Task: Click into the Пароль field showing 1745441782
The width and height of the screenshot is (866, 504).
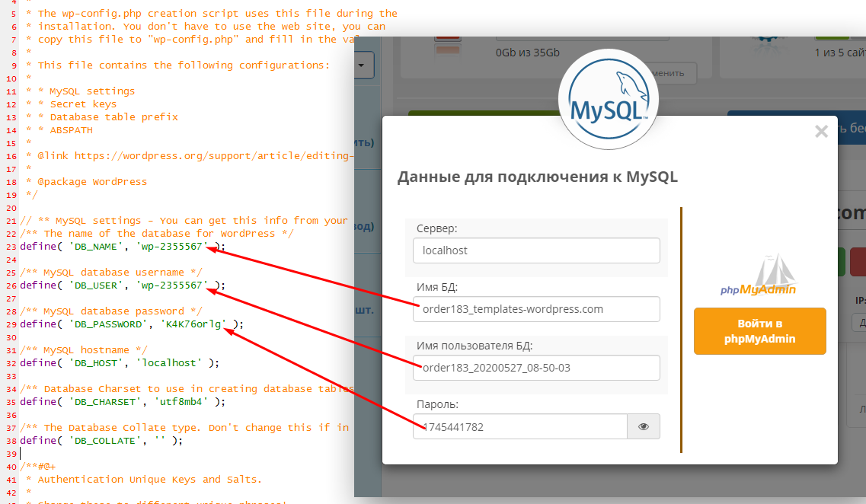Action: pyautogui.click(x=520, y=426)
